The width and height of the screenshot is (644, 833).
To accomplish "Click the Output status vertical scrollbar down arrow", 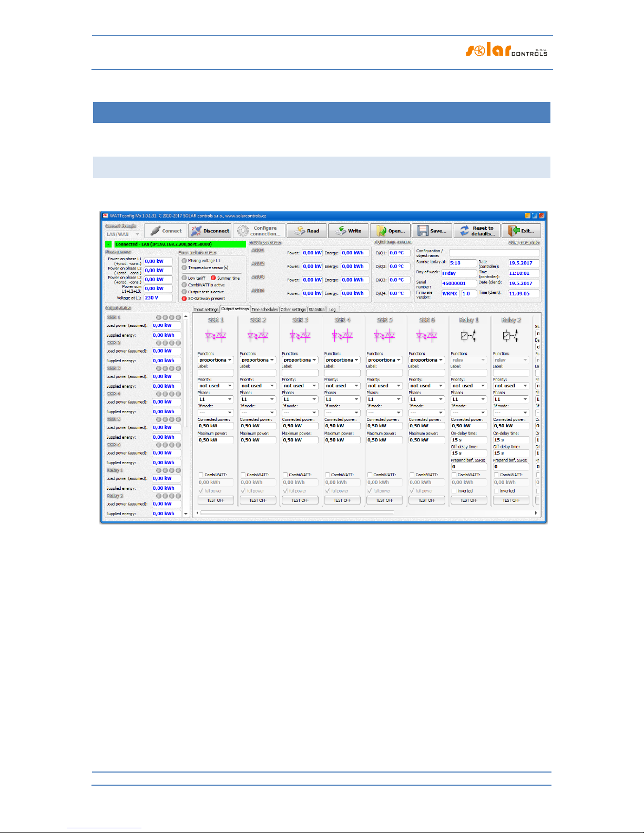I will (186, 513).
